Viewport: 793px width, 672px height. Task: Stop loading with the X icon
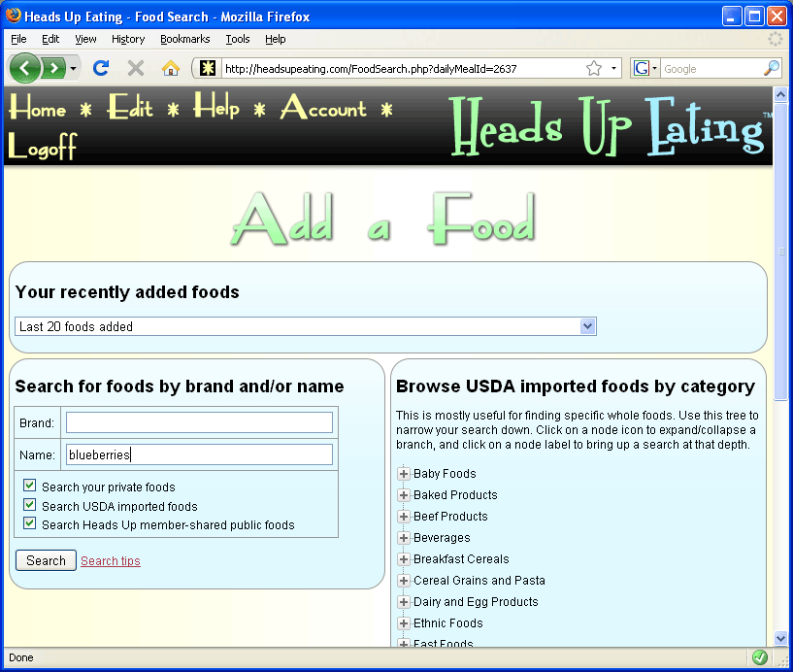[x=136, y=68]
